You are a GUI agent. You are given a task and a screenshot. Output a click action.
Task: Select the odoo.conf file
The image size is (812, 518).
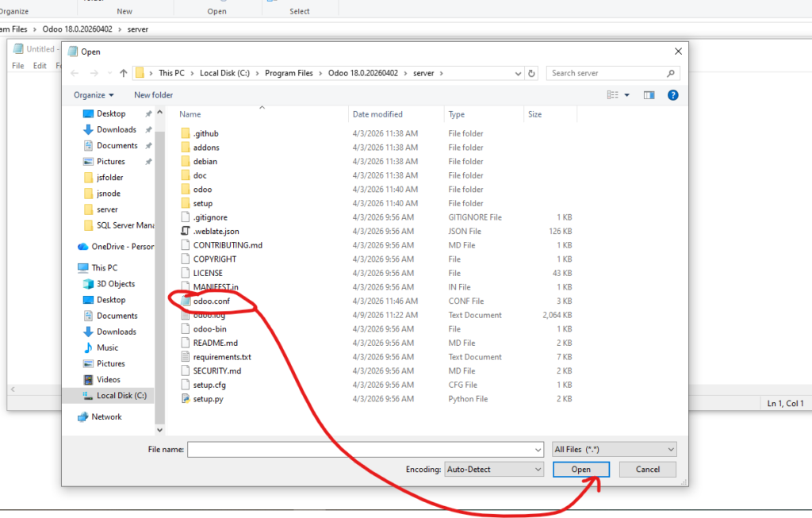(212, 301)
